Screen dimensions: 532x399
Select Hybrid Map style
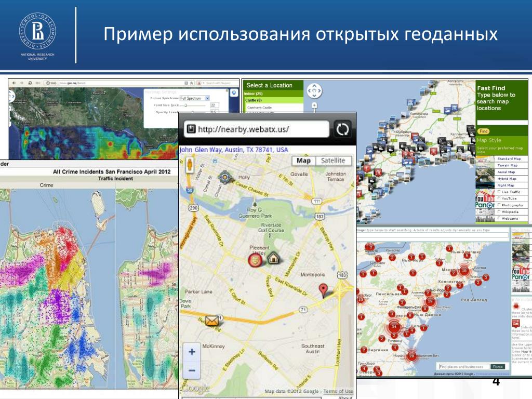(x=507, y=179)
